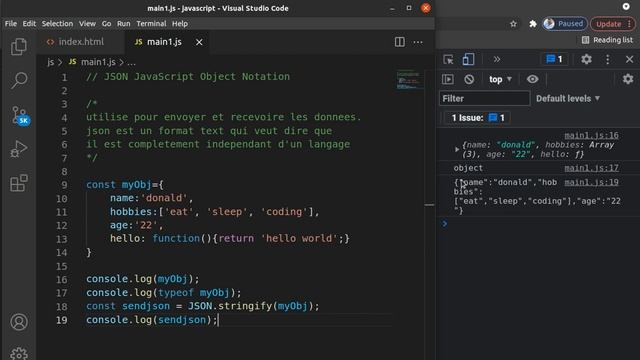Click the breadcrumb ellipsis after main1.js
This screenshot has width=640, height=360.
(131, 62)
